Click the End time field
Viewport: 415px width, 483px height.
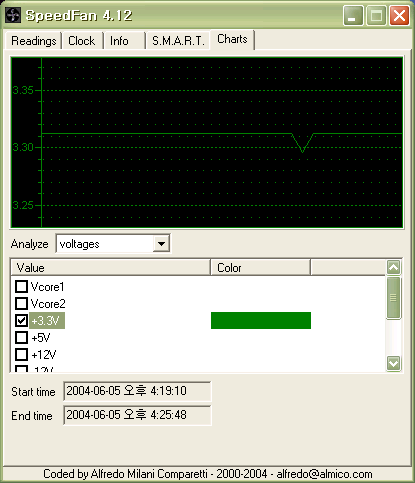pyautogui.click(x=137, y=415)
